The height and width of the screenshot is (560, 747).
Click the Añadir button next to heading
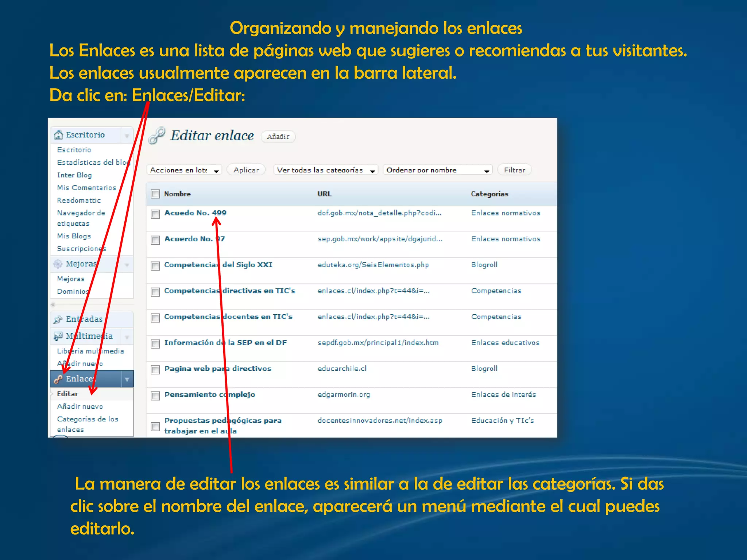point(278,137)
